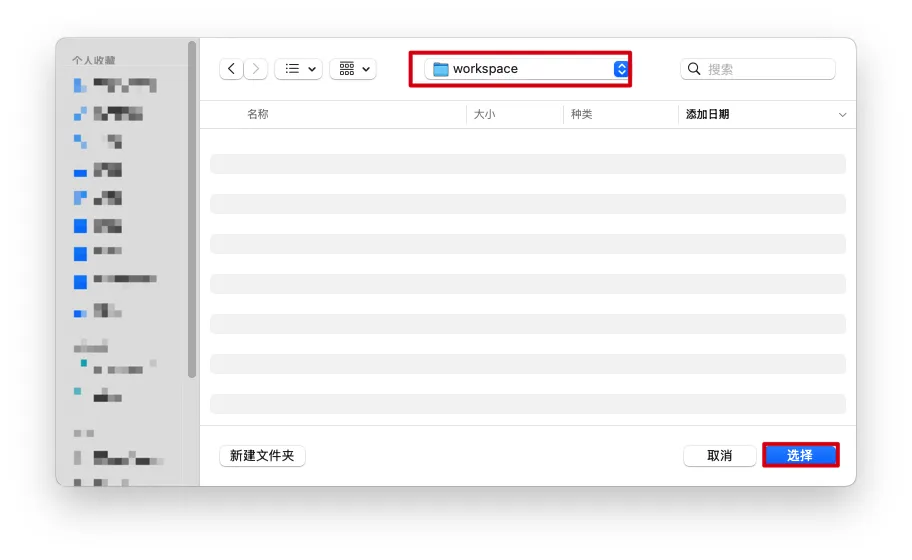Image resolution: width=912 pixels, height=560 pixels.
Task: Sort files by the 大小 column header
Action: [484, 114]
